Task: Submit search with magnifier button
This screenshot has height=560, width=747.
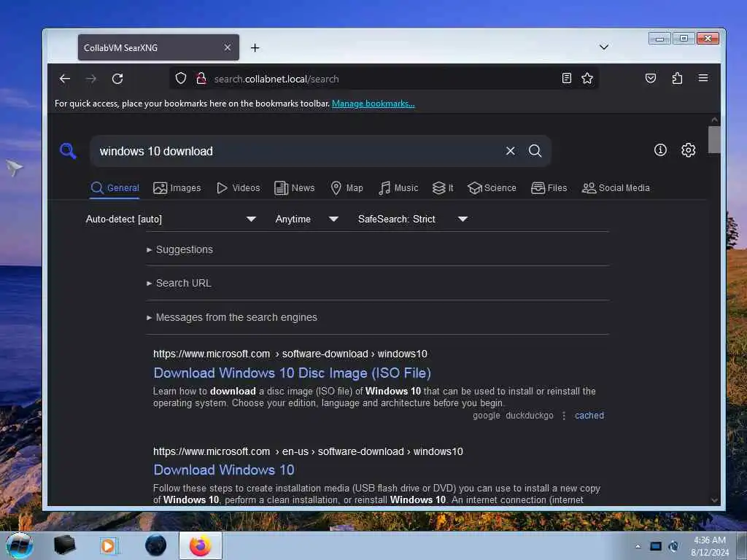Action: pos(535,151)
